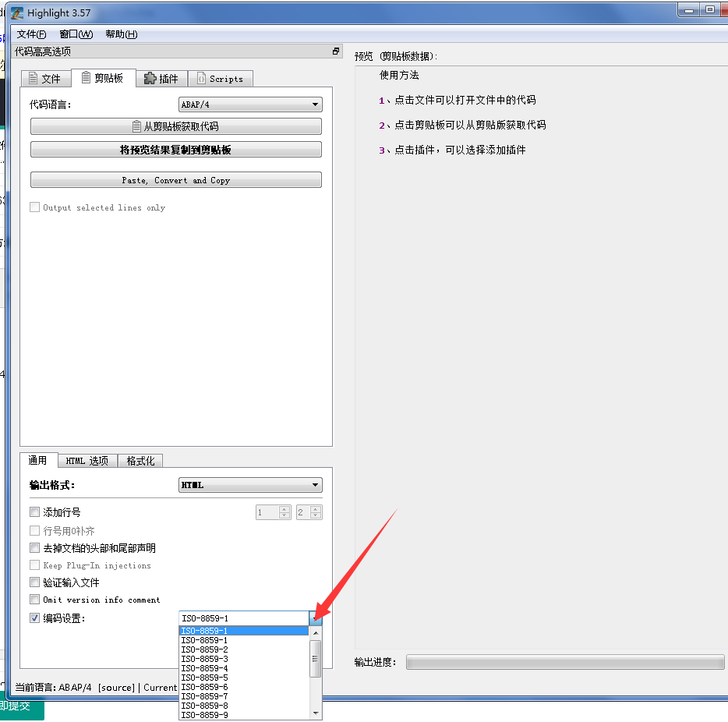Click Paste, Convert and Copy button
Image resolution: width=728 pixels, height=722 pixels.
point(175,180)
